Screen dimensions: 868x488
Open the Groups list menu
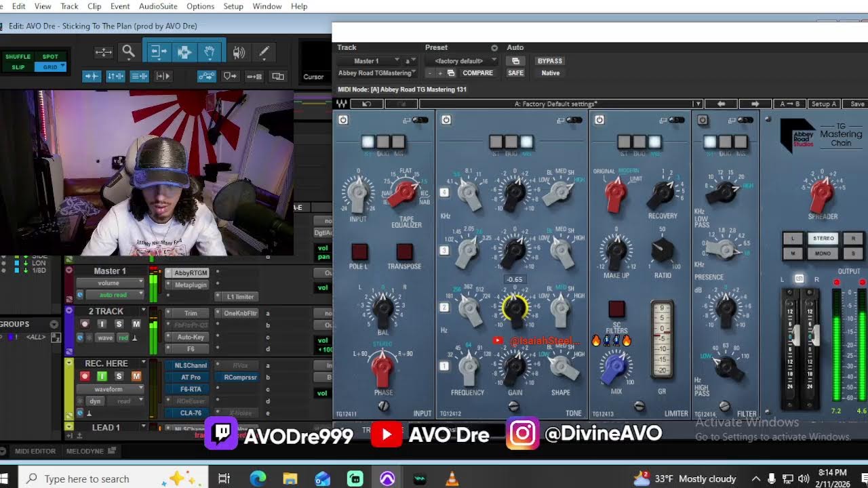point(54,325)
